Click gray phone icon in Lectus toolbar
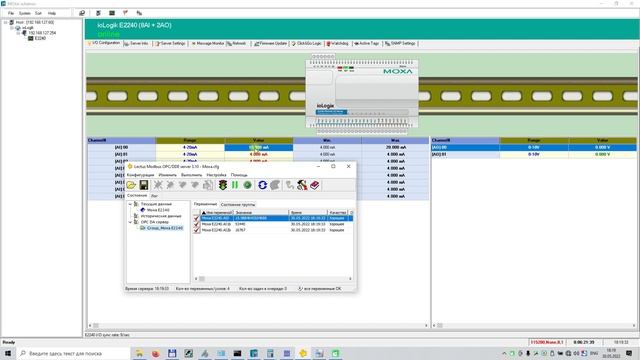Image resolution: width=640 pixels, height=360 pixels. pyautogui.click(x=289, y=185)
